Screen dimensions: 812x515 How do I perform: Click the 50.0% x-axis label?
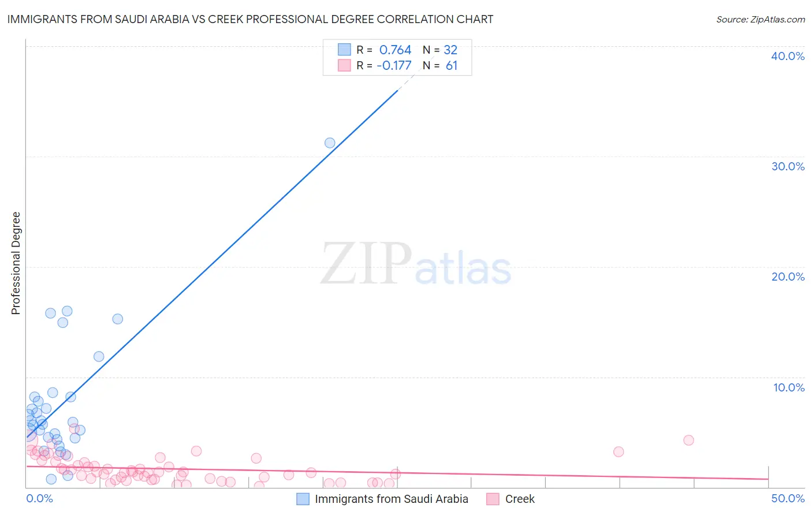tap(788, 498)
